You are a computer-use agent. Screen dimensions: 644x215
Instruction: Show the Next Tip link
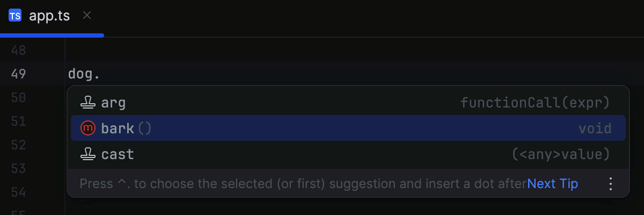pyautogui.click(x=552, y=184)
